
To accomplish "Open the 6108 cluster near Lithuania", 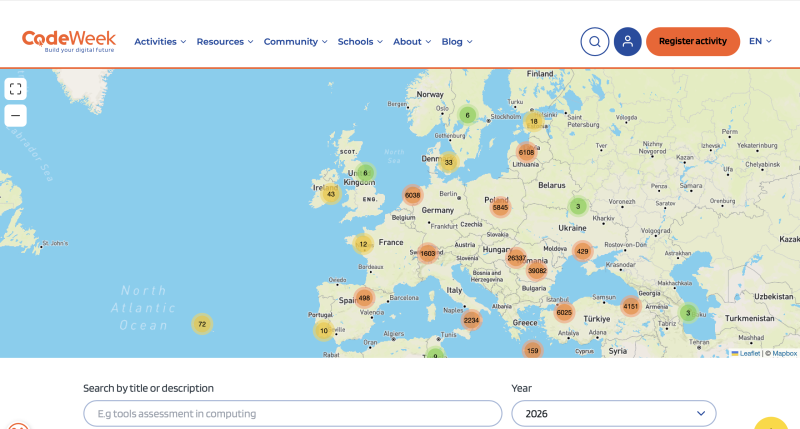I will click(526, 152).
